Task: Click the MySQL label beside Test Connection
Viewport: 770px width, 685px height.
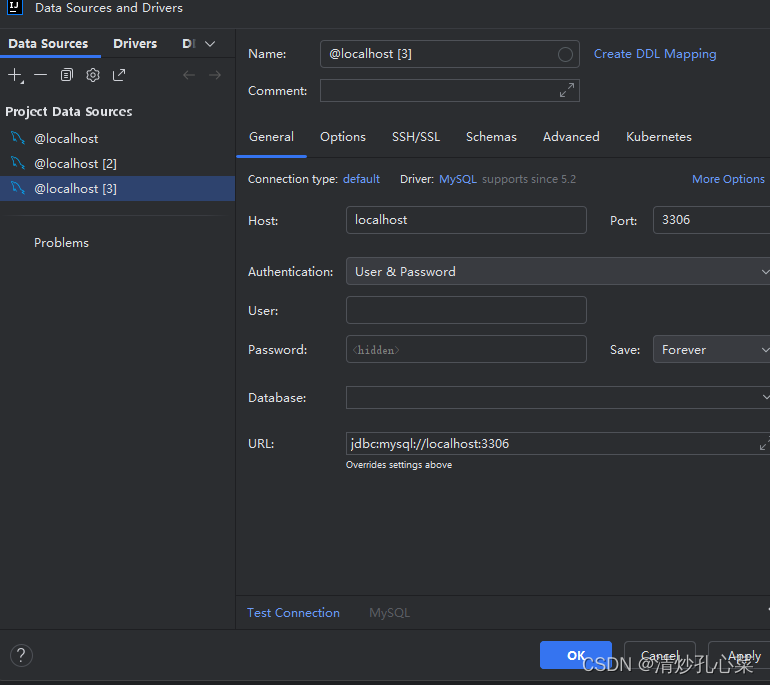Action: [389, 613]
